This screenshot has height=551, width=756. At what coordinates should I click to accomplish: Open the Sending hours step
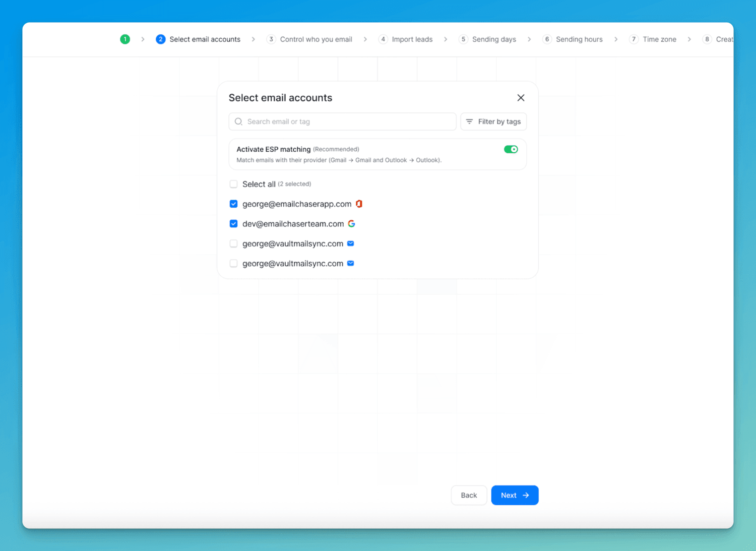click(579, 39)
